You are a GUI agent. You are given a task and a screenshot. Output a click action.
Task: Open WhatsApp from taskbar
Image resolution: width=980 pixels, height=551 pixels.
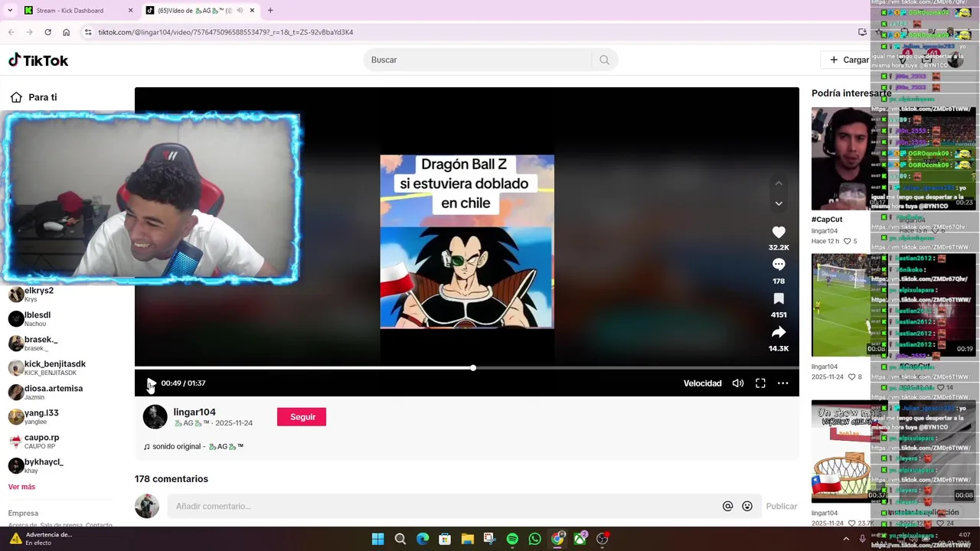pos(534,539)
